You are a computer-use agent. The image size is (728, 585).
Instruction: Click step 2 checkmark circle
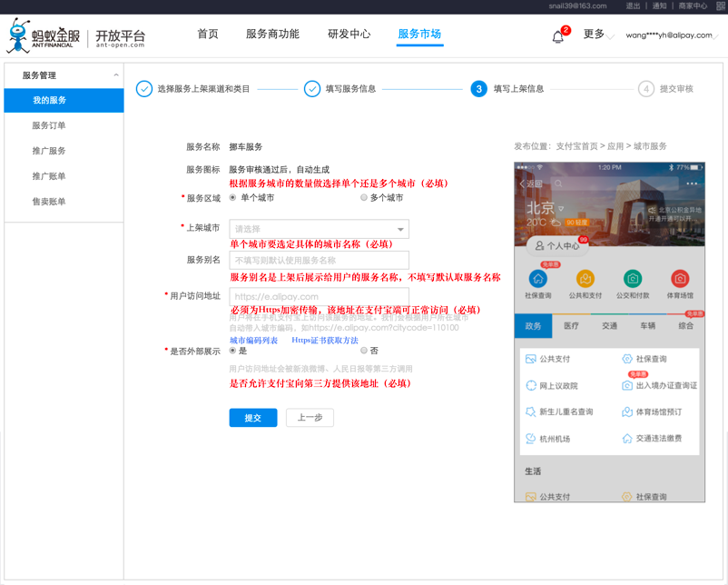pos(312,89)
